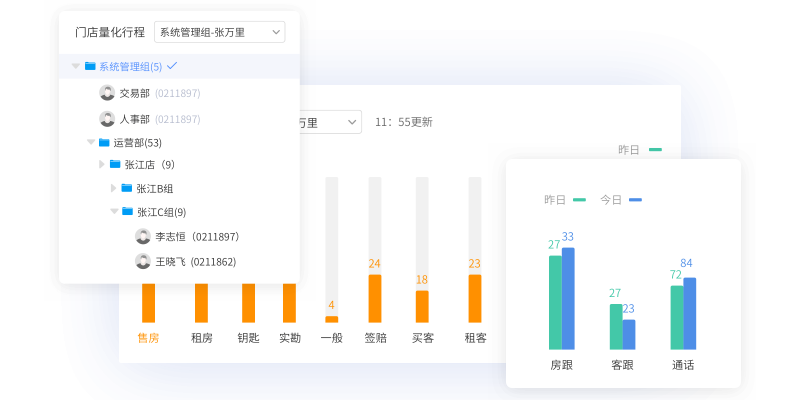Toggle the blue 今日 legend in comparison card

click(x=620, y=199)
